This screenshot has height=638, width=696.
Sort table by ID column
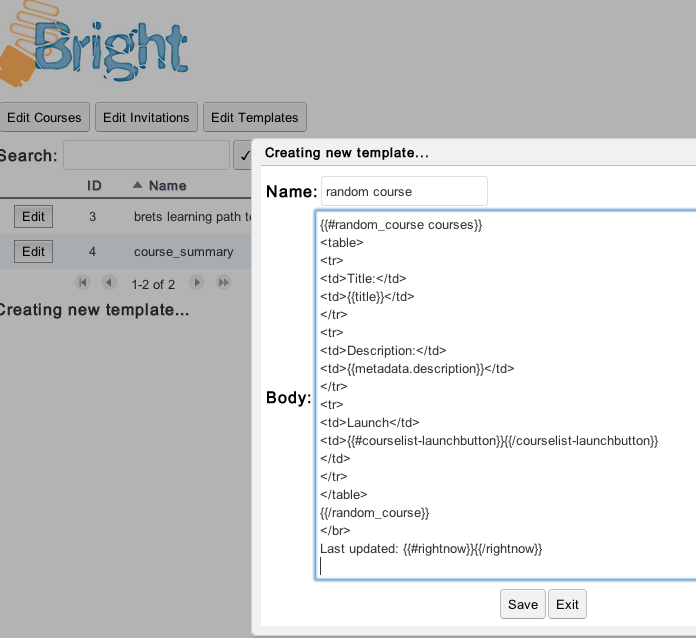pyautogui.click(x=94, y=186)
